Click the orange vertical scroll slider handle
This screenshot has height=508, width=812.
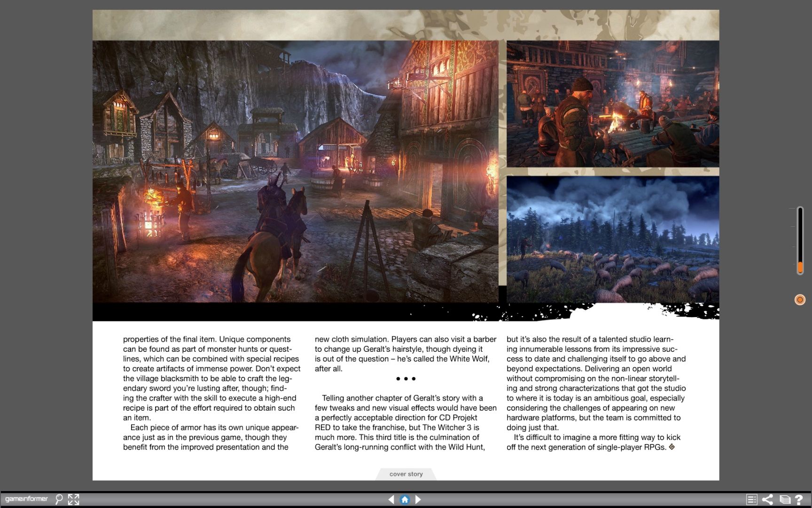(x=800, y=268)
